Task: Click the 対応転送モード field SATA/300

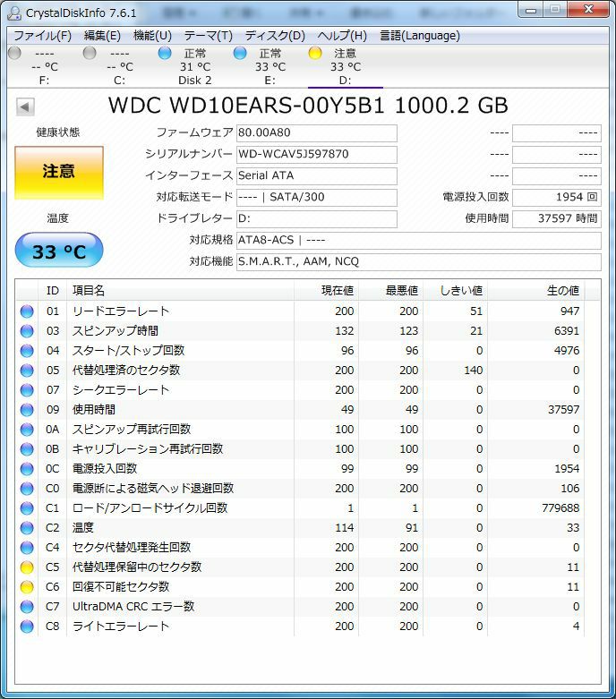Action: [317, 197]
